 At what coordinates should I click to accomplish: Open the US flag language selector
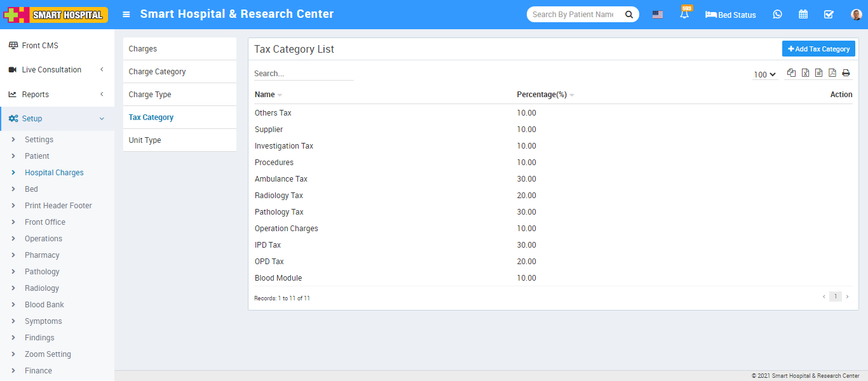coord(658,15)
